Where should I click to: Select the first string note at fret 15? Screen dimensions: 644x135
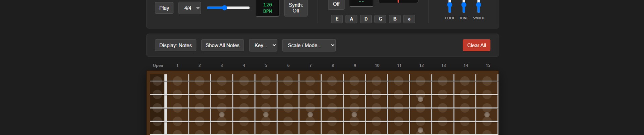click(487, 81)
